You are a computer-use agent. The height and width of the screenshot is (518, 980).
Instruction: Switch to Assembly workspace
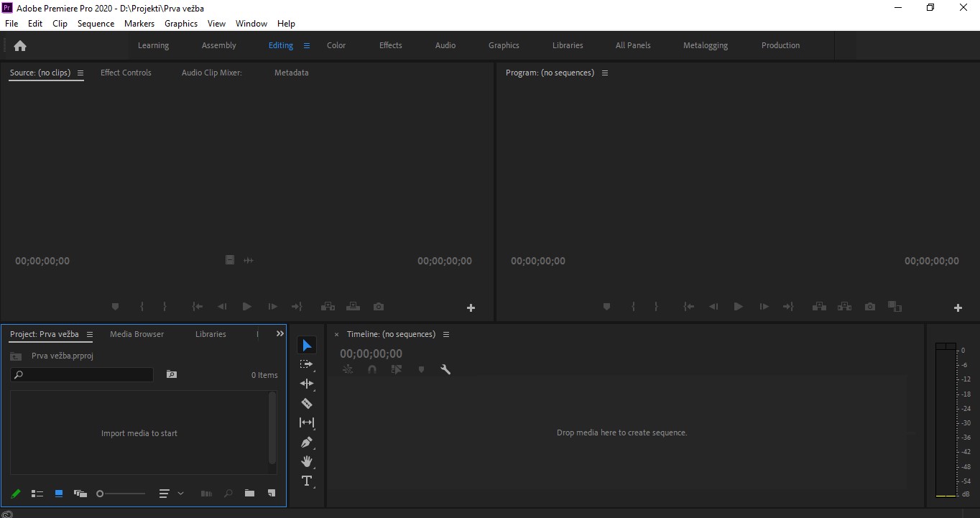[219, 45]
